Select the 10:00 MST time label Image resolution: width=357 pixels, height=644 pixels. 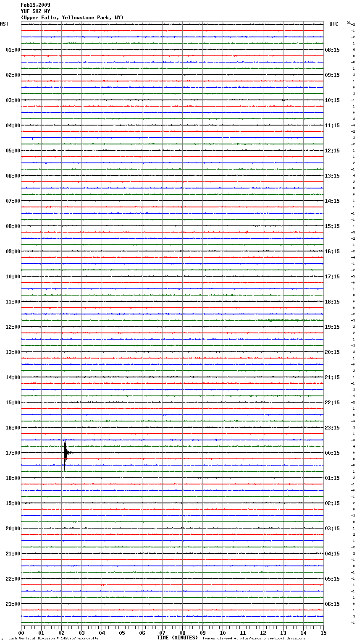(x=13, y=277)
